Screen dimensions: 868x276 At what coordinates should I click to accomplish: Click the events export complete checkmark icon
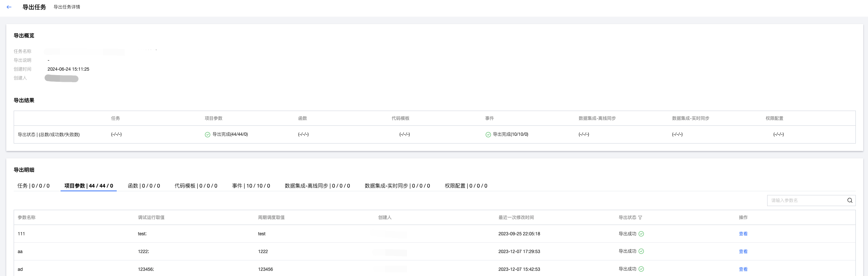pos(488,135)
